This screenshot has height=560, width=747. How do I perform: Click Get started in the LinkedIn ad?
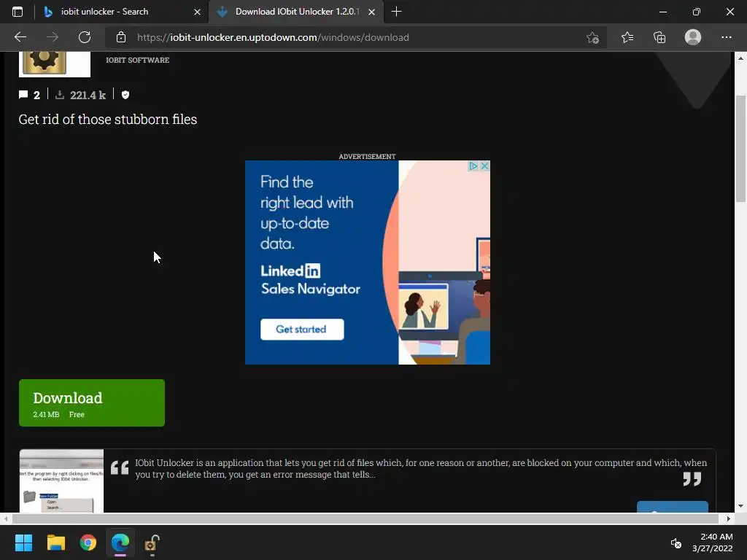pyautogui.click(x=302, y=330)
